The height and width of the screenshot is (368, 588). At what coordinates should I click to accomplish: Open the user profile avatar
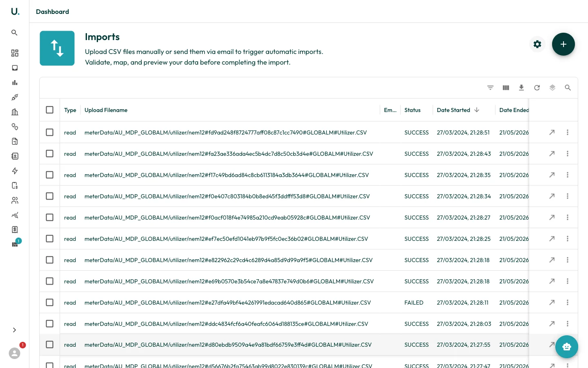[x=15, y=353]
